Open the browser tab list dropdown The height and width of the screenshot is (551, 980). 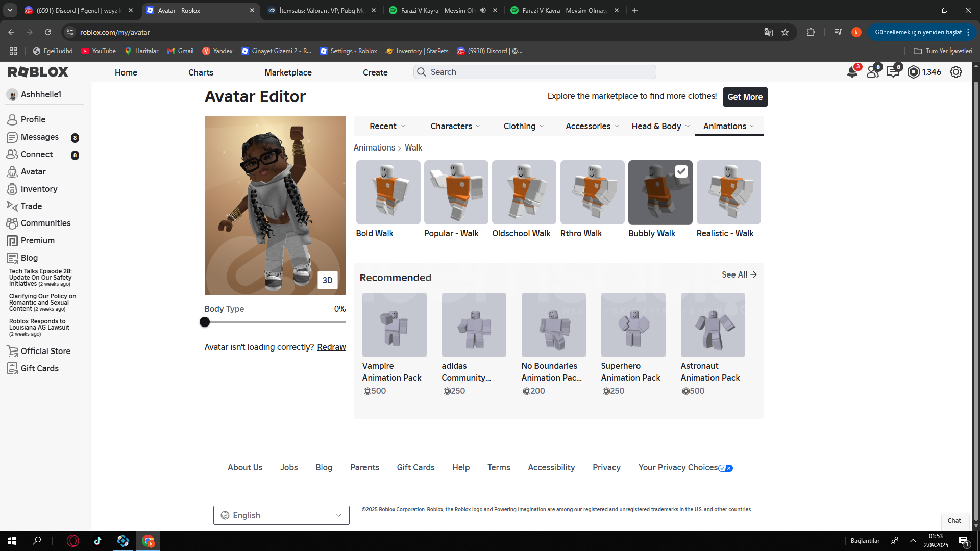pyautogui.click(x=10, y=10)
